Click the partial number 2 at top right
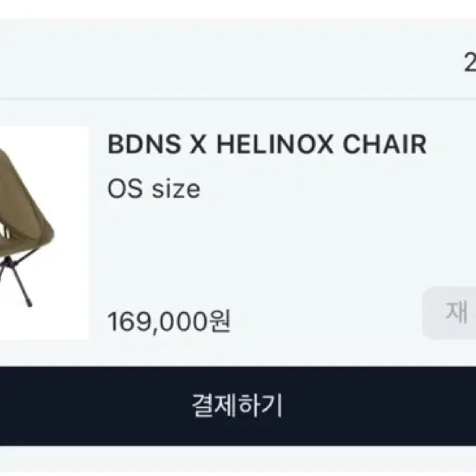This screenshot has height=476, width=476. 470,63
